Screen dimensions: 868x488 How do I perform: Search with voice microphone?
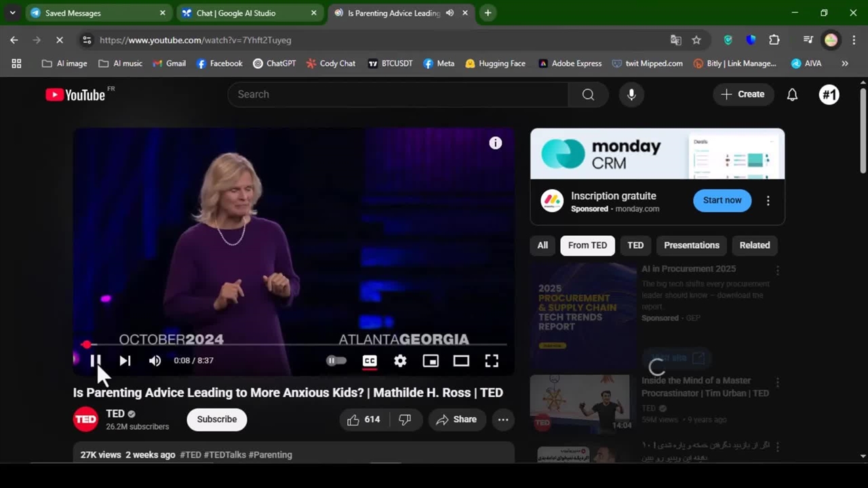(x=631, y=94)
